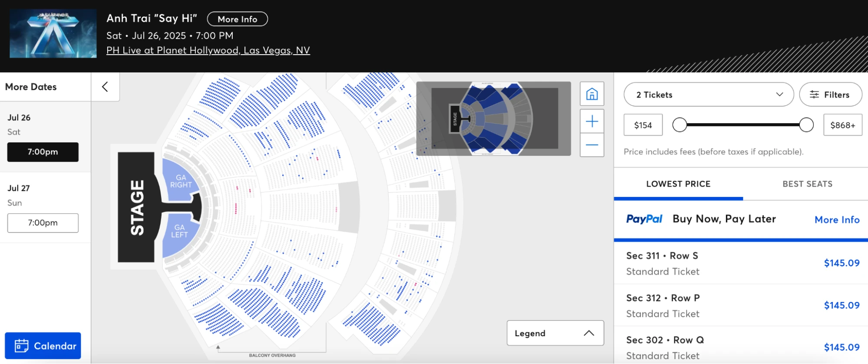Open the 2 Tickets quantity dropdown
Image resolution: width=868 pixels, height=364 pixels.
(709, 95)
